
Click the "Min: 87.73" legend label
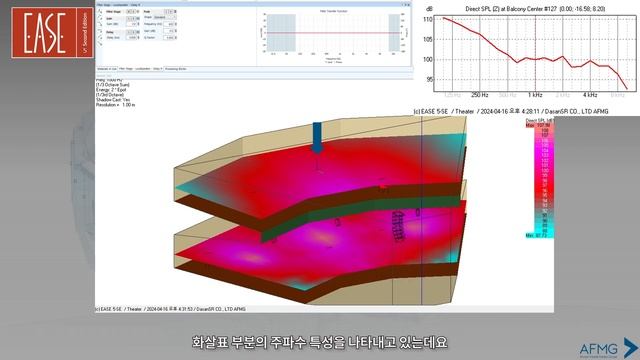536,236
